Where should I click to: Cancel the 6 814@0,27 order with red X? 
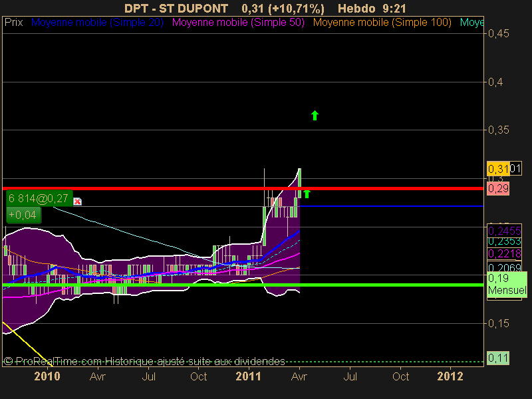[77, 201]
